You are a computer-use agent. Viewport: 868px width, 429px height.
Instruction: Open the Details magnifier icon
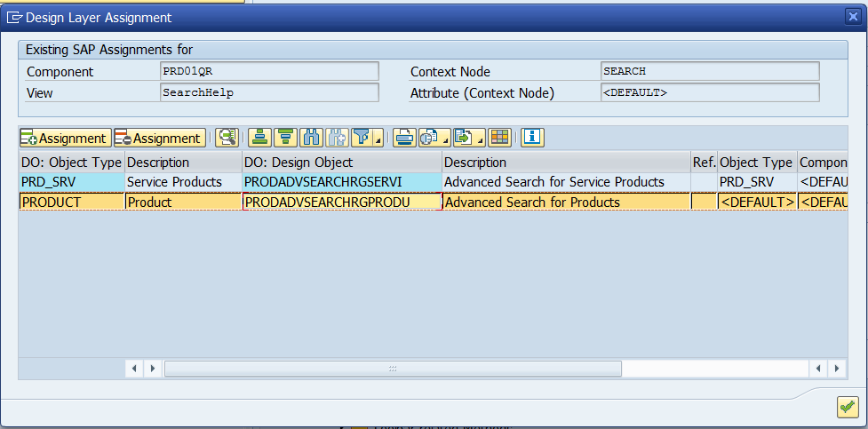227,138
